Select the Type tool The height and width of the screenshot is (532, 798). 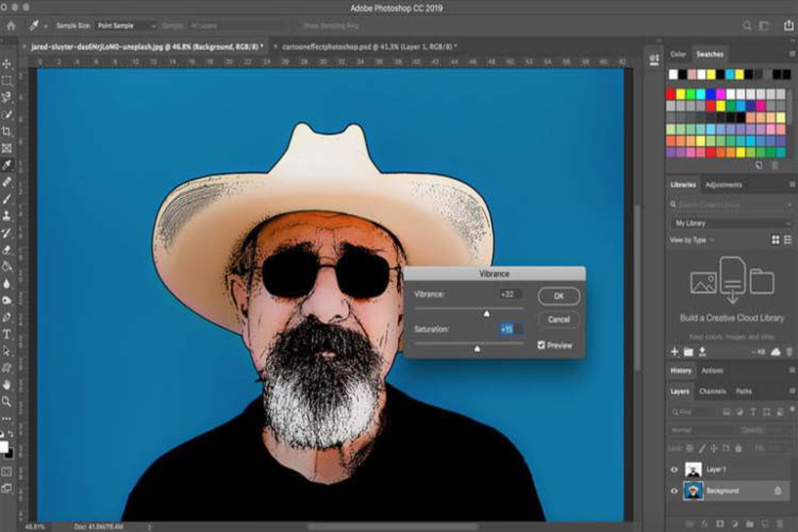click(7, 334)
